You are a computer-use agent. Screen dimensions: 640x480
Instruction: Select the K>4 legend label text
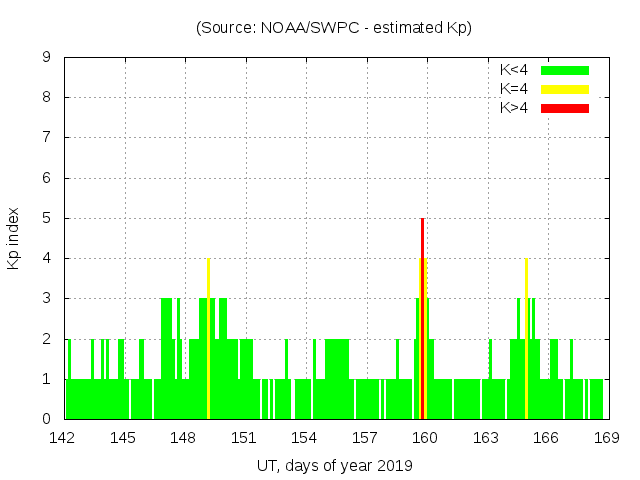(514, 108)
